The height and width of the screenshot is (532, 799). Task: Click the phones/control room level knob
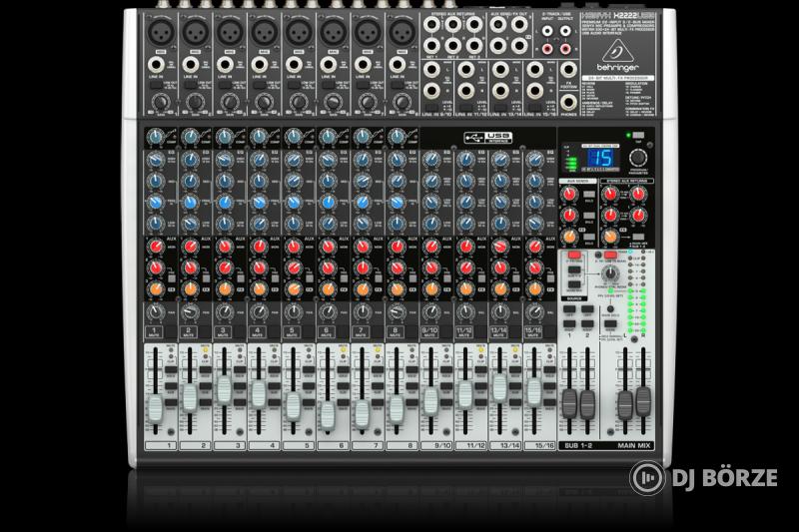click(x=610, y=273)
